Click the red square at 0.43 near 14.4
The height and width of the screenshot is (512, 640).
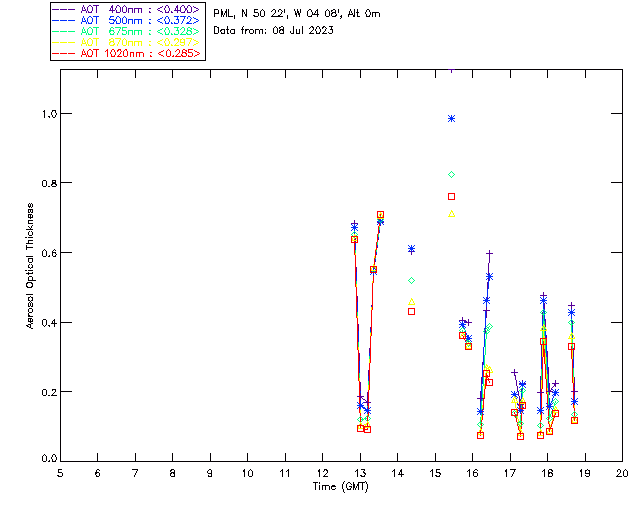pos(411,311)
